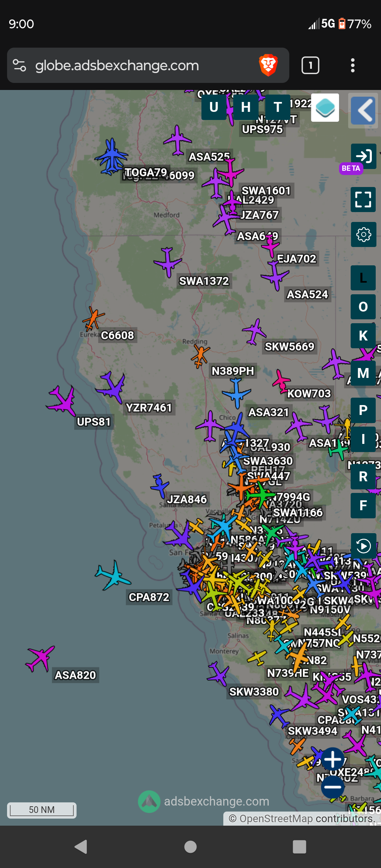Toggle the F map button

363,506
